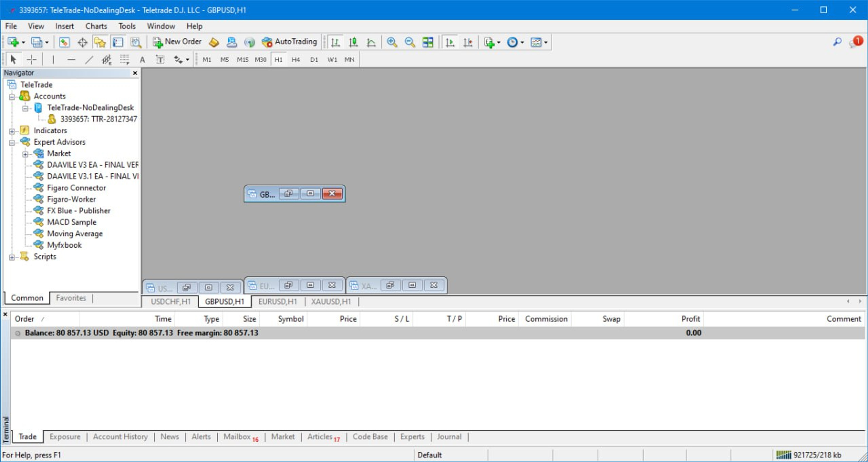Click the Periods clock icon
This screenshot has height=462, width=868.
click(512, 42)
